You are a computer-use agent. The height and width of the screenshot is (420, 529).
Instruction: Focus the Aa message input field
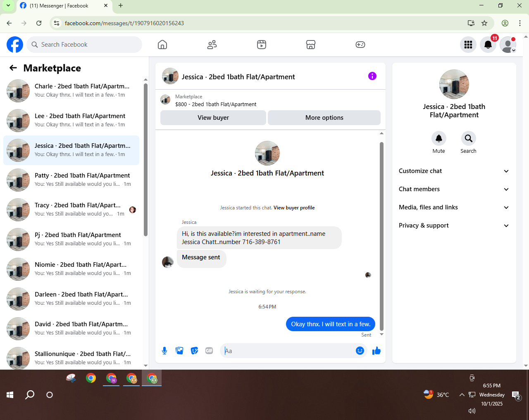click(288, 351)
